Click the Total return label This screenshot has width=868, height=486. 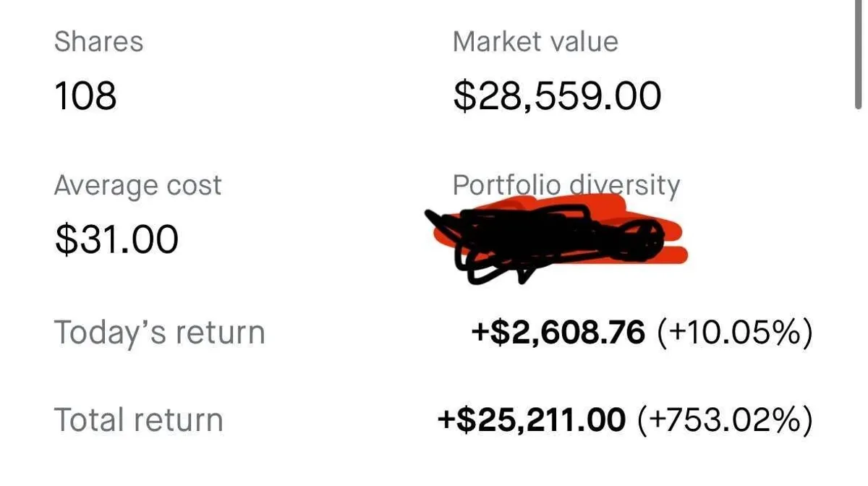(139, 420)
